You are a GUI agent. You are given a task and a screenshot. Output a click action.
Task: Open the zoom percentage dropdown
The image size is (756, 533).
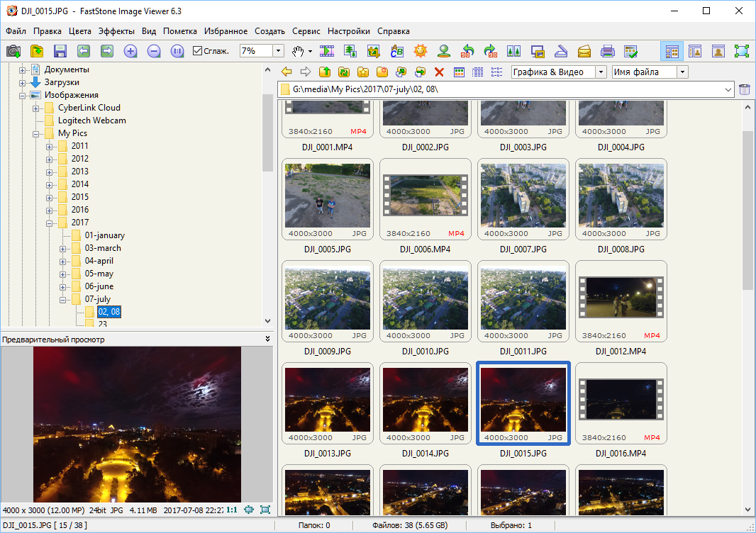(278, 51)
